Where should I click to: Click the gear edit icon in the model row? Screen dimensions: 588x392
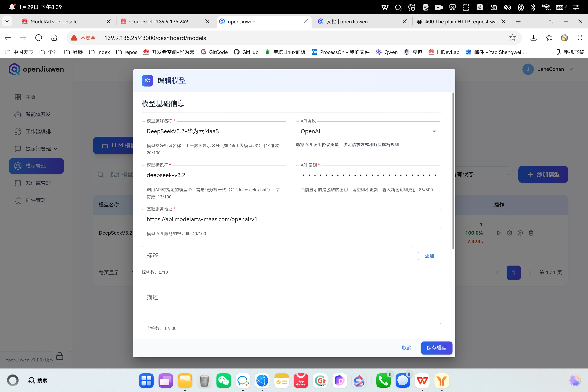click(x=509, y=233)
